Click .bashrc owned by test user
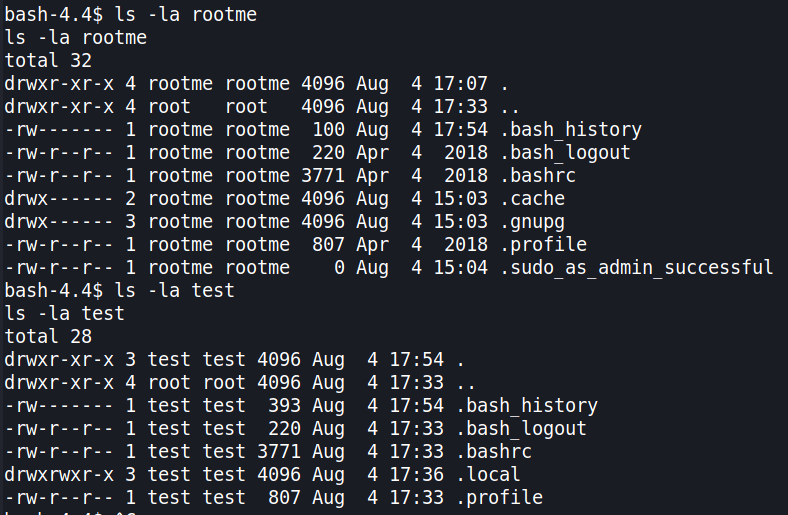 pos(493,451)
